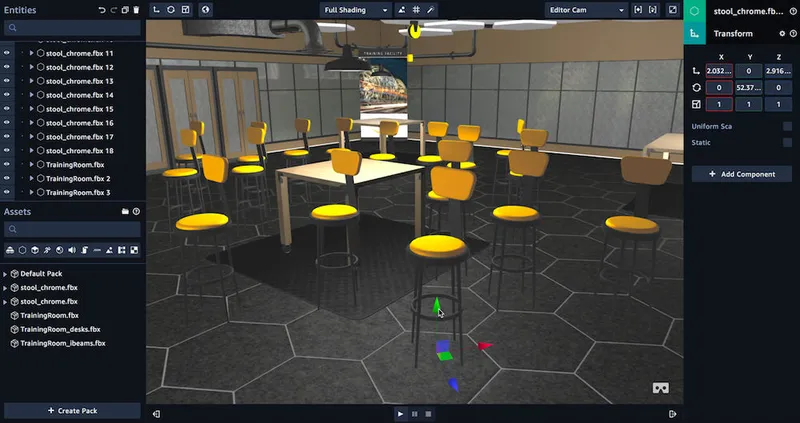Pause the scene playback

pyautogui.click(x=414, y=414)
